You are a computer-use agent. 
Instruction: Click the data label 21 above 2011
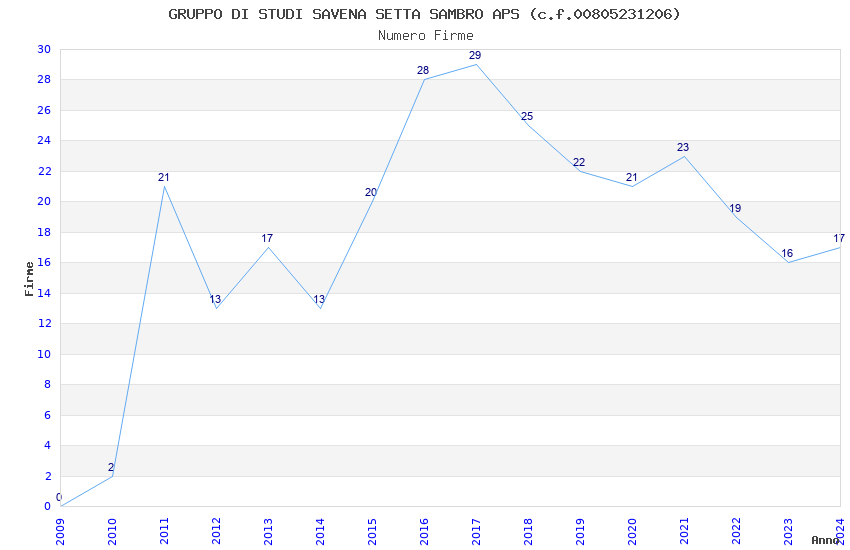(164, 177)
